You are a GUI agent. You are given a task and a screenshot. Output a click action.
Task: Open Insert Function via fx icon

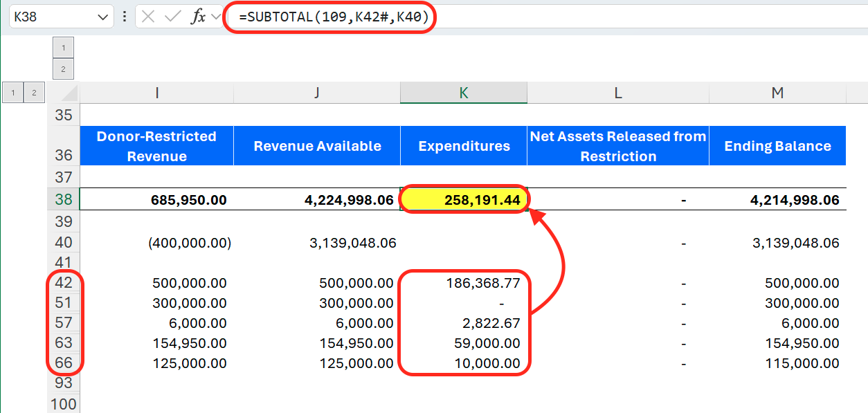pos(199,17)
